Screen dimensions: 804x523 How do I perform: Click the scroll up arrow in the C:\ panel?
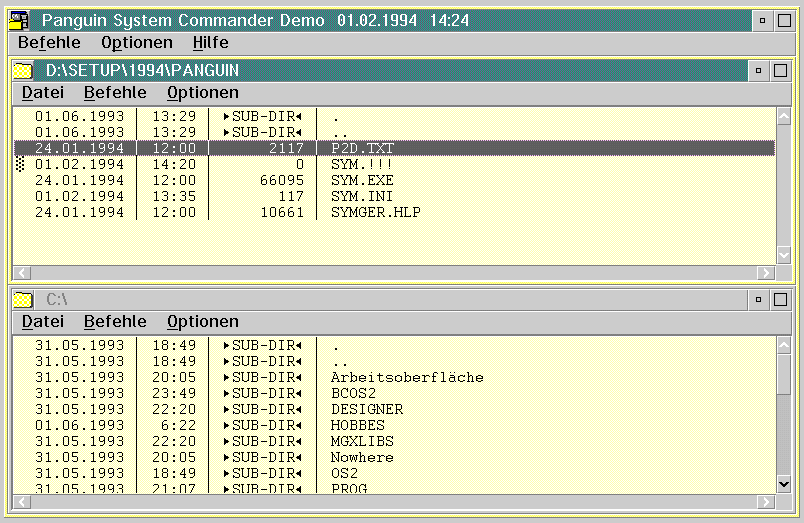[x=784, y=345]
